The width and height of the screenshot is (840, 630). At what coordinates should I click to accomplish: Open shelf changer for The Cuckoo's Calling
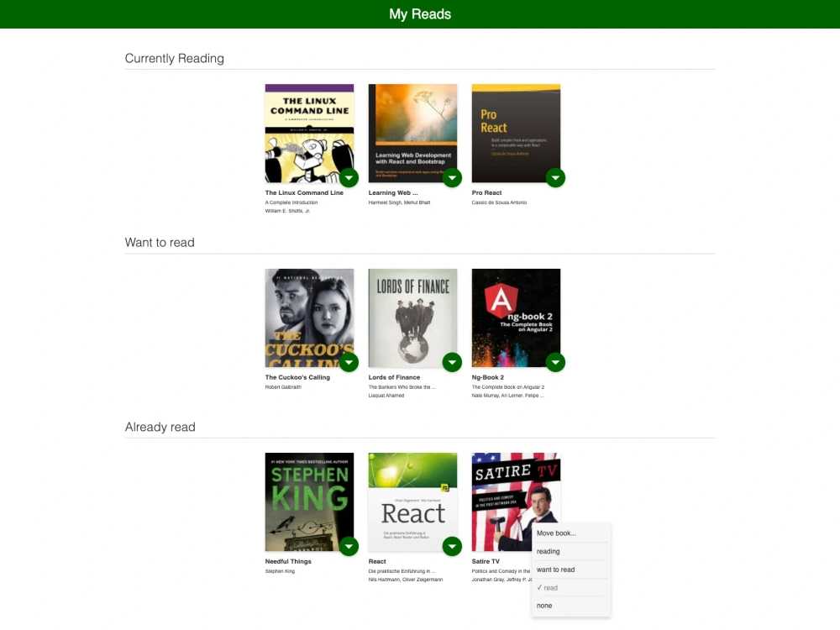pyautogui.click(x=349, y=363)
